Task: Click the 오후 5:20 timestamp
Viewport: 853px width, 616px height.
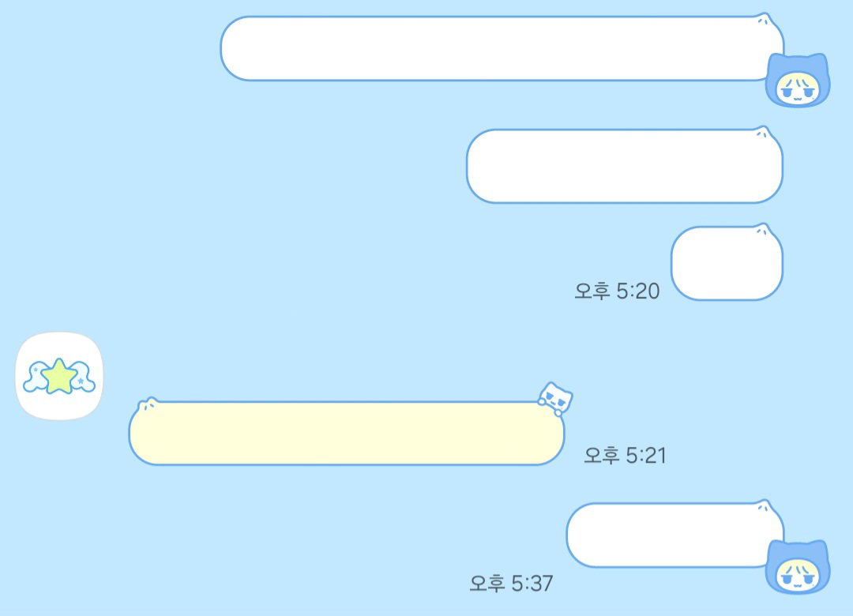Action: (617, 291)
